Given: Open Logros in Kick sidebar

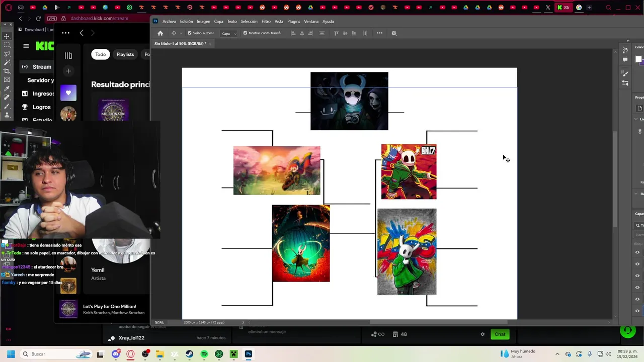Looking at the screenshot, I should 36,107.
